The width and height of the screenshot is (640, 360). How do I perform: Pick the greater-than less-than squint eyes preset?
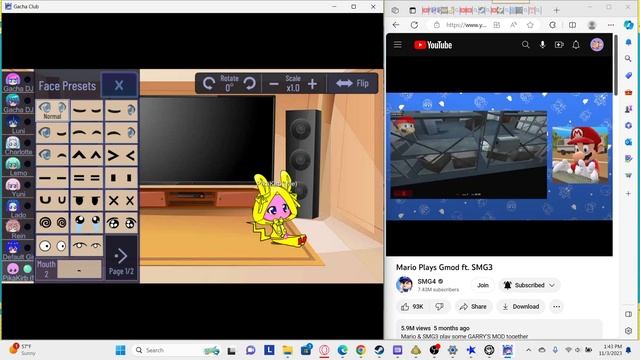[x=121, y=155]
